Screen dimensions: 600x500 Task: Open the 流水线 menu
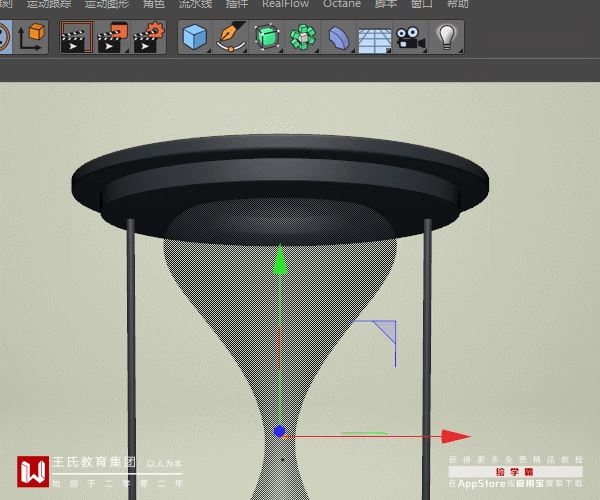pyautogui.click(x=195, y=4)
